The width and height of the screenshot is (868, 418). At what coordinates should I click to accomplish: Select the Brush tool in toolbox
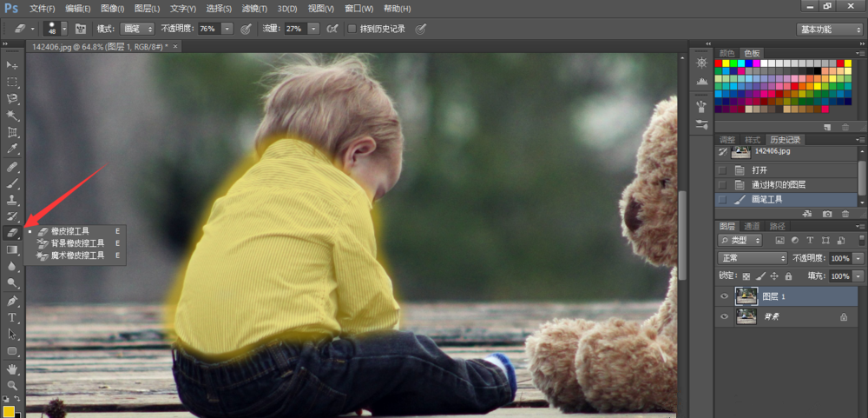pyautogui.click(x=11, y=183)
